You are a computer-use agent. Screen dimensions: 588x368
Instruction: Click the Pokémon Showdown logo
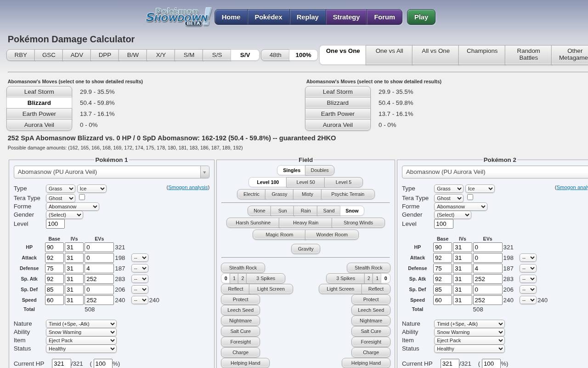point(179,17)
